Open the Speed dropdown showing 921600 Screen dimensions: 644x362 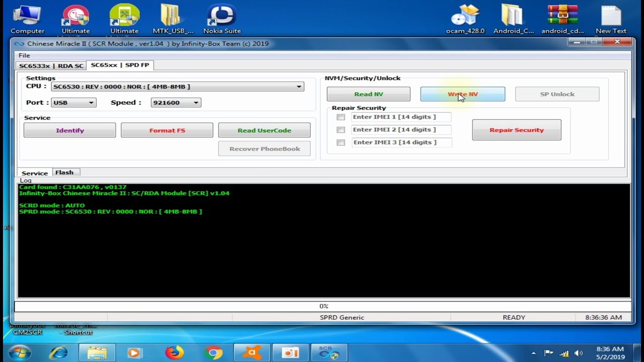pos(176,103)
